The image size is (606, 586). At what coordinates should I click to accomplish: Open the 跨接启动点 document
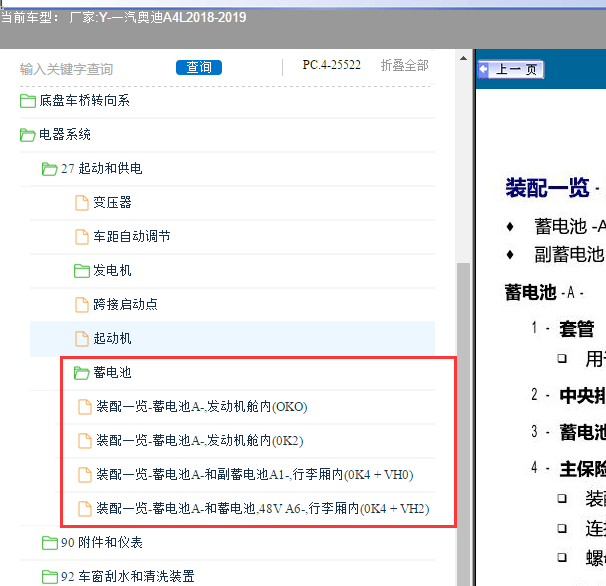(x=125, y=305)
